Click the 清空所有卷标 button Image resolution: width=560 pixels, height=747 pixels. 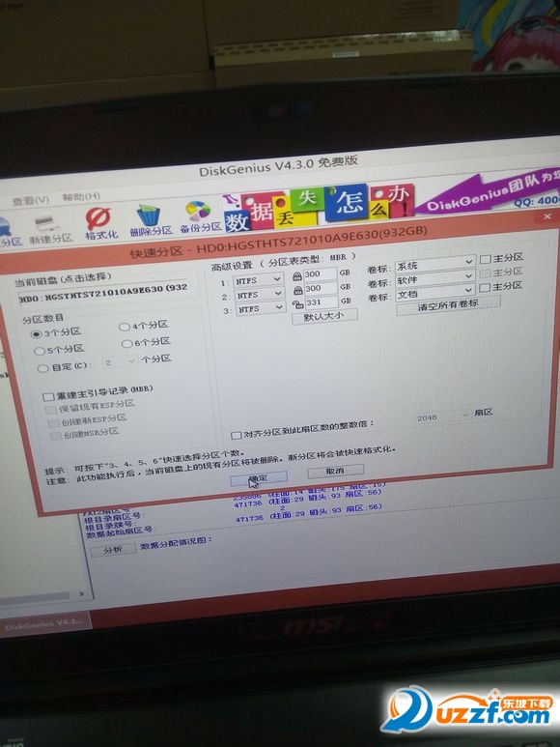pos(448,304)
